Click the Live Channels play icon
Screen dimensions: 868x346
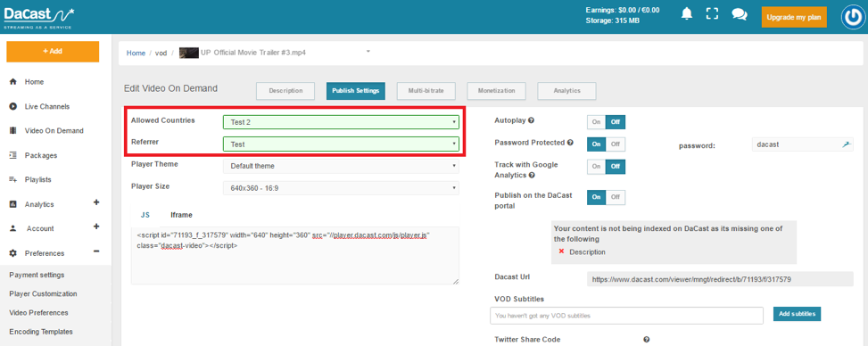(13, 106)
